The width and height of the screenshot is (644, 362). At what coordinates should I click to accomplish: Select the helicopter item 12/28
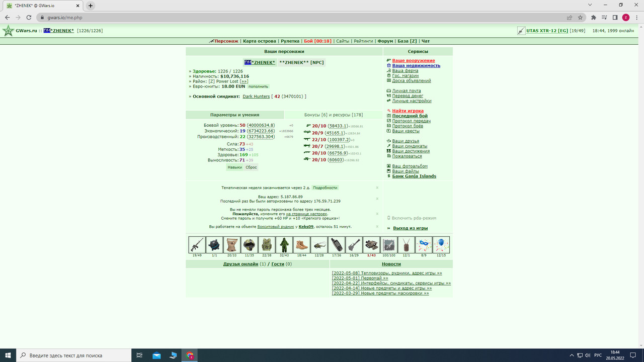[319, 245]
